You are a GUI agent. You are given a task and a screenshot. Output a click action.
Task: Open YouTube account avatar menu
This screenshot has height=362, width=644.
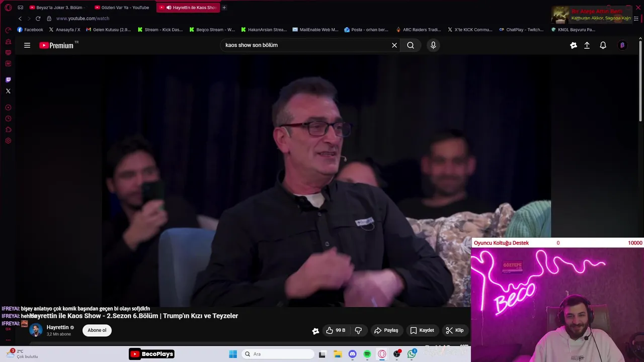coord(622,45)
